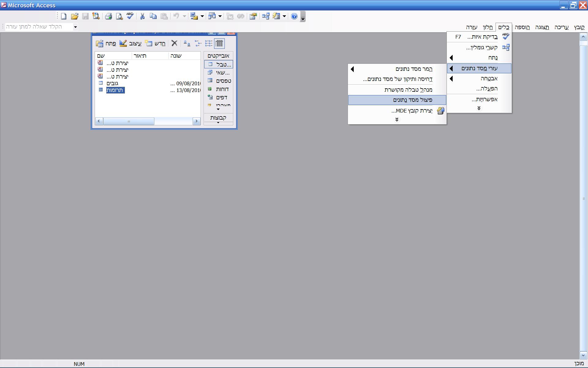The height and width of the screenshot is (368, 588).
Task: Click the Print toolbar icon
Action: [x=108, y=16]
